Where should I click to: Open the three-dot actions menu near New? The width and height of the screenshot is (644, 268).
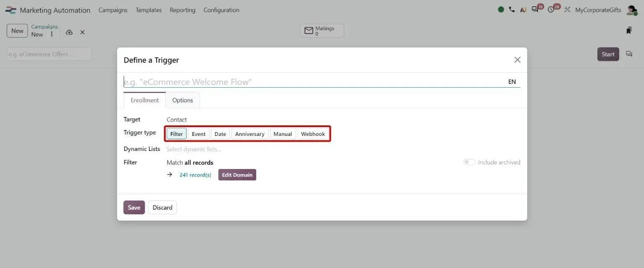click(52, 34)
